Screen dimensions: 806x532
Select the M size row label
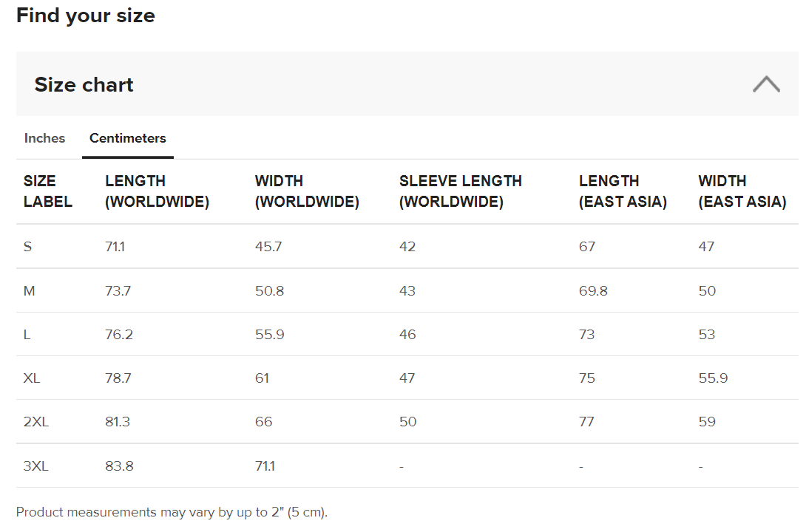coord(30,291)
